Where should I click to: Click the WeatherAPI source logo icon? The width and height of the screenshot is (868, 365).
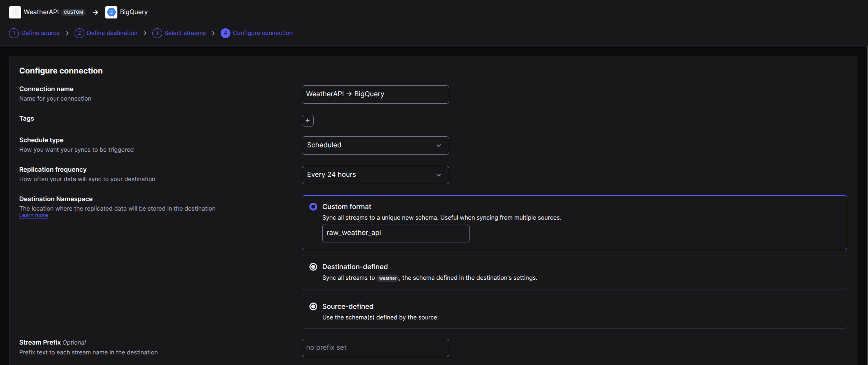pyautogui.click(x=15, y=12)
